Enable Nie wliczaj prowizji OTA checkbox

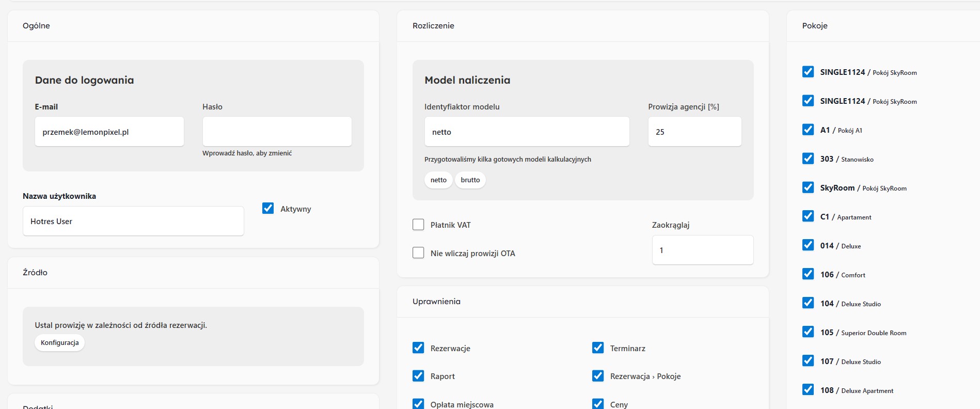click(418, 253)
